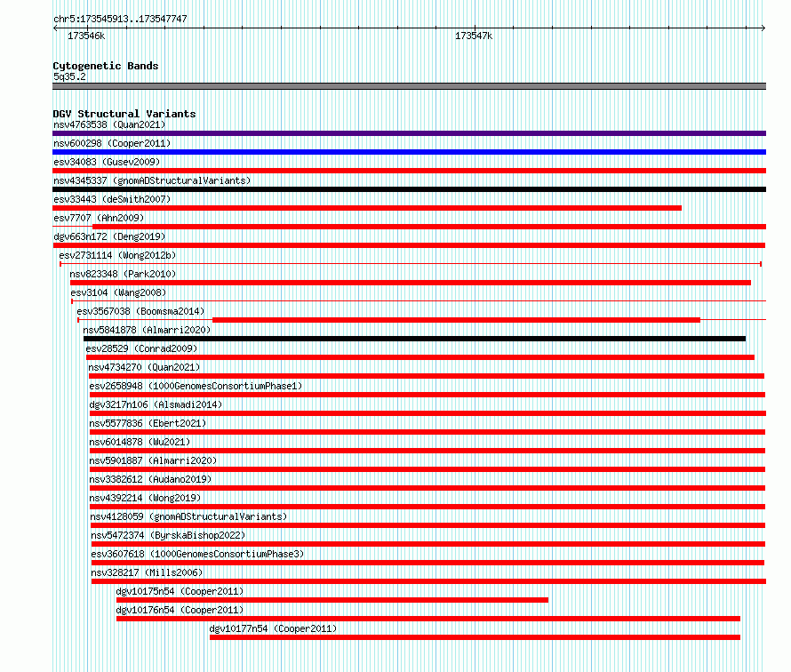Open dgv10177n54 (Cooper2011) label
This screenshot has height=672, width=791.
tap(273, 628)
